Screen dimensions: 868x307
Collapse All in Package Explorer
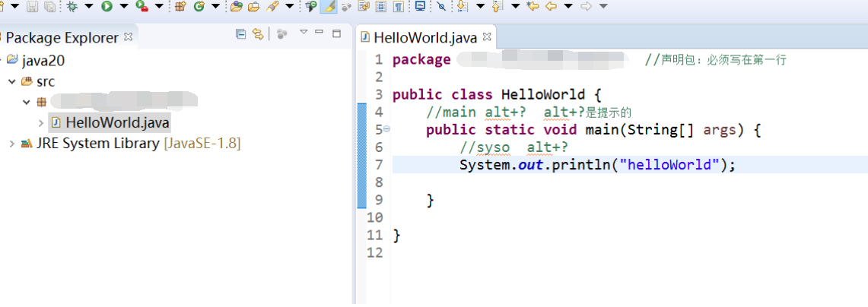(x=241, y=33)
